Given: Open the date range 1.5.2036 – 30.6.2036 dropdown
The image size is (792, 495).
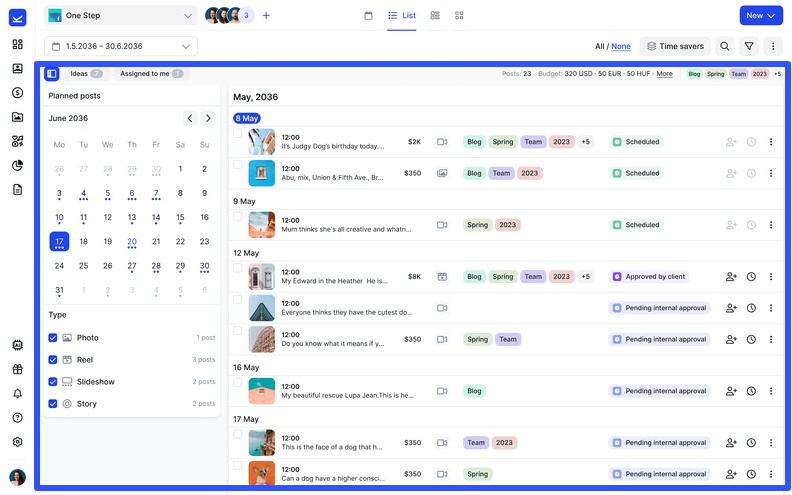Looking at the screenshot, I should click(121, 46).
